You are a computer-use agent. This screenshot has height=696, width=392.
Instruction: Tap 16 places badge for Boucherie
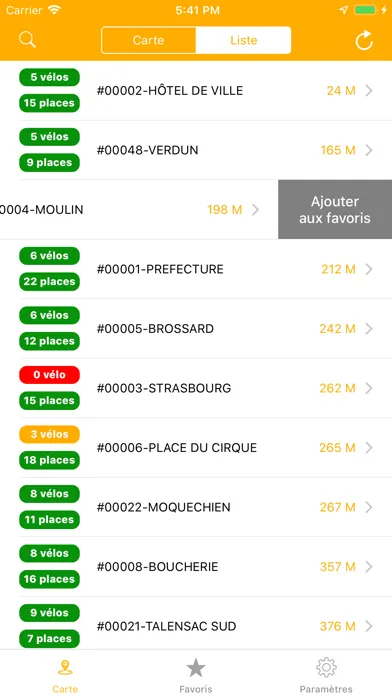coord(49,579)
